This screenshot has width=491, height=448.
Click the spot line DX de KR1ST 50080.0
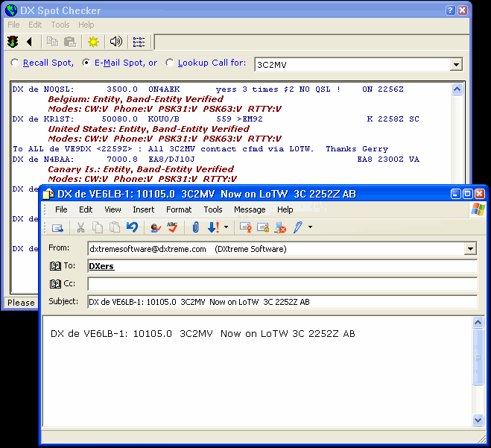tap(216, 119)
